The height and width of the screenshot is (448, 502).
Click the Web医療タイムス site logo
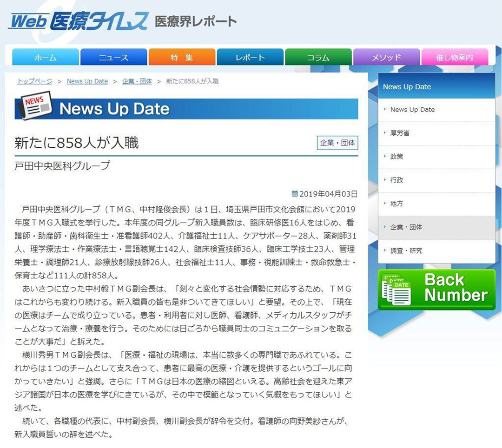(79, 21)
